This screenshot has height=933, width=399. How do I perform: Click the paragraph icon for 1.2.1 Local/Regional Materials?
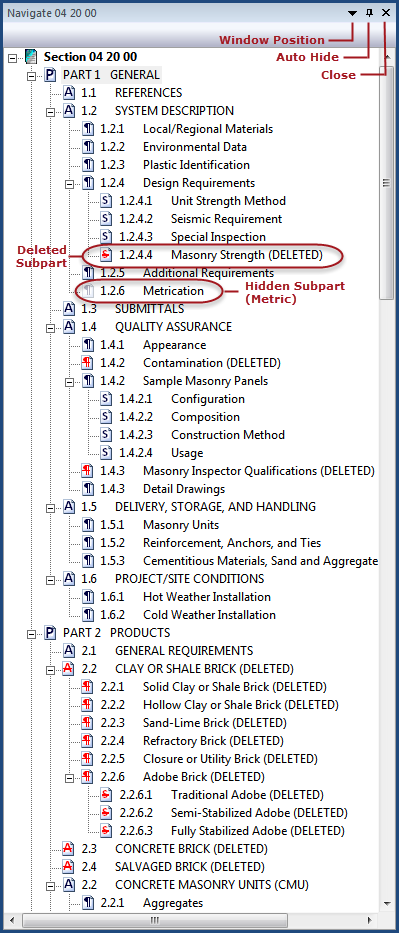88,129
